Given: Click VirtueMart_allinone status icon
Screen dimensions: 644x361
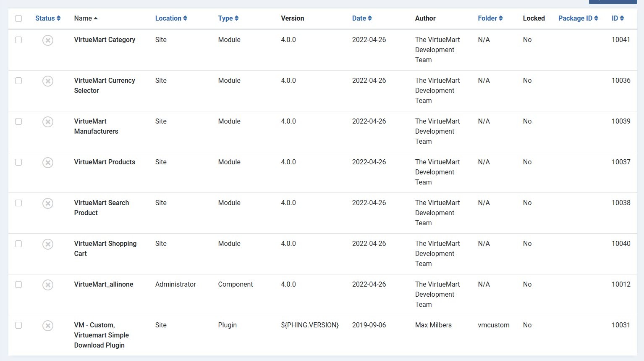Looking at the screenshot, I should click(48, 285).
